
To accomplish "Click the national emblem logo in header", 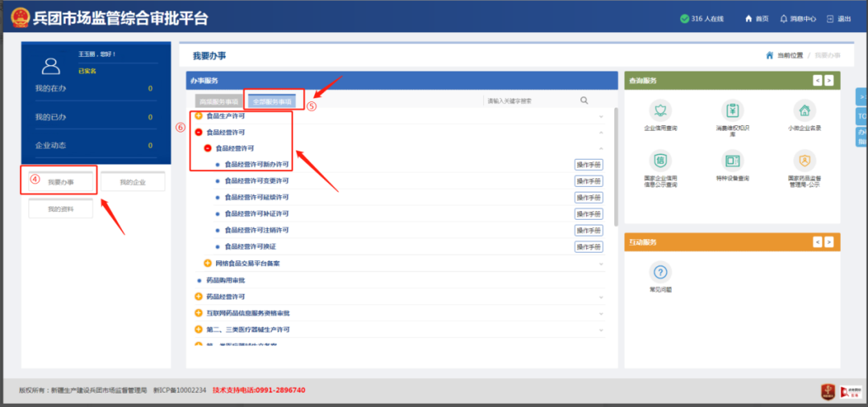I will click(20, 18).
